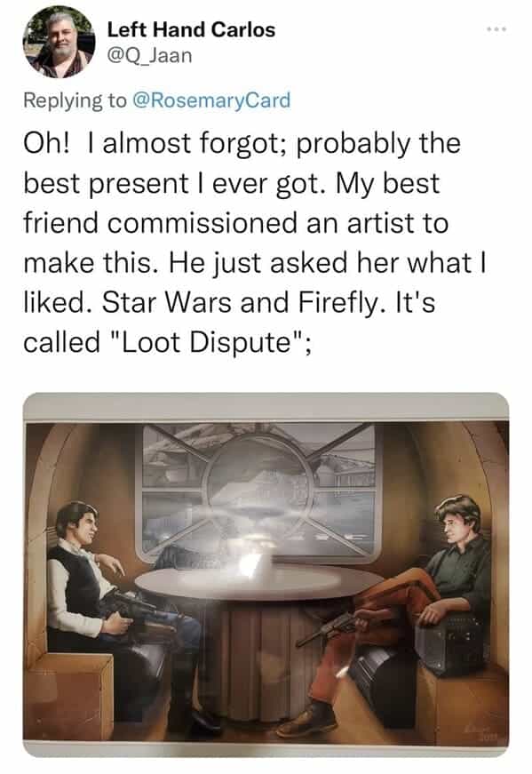The width and height of the screenshot is (532, 774).
Task: Open the three-dot more options menu
Action: click(496, 29)
